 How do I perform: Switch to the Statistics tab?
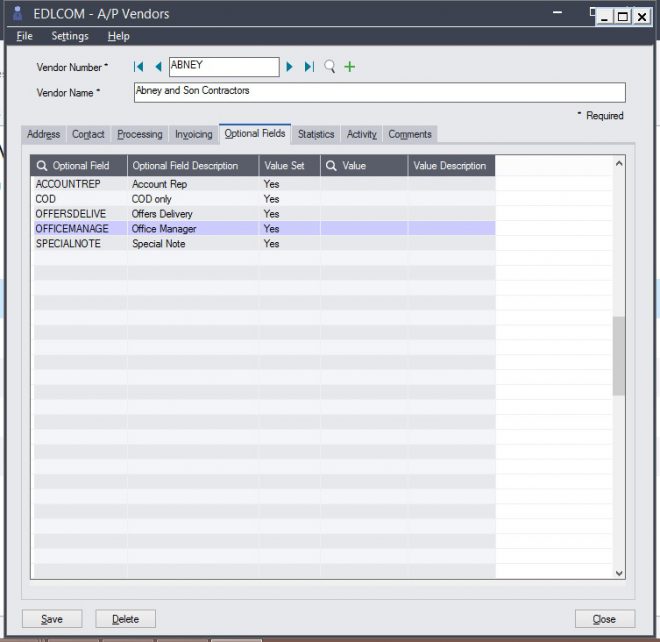pos(316,134)
